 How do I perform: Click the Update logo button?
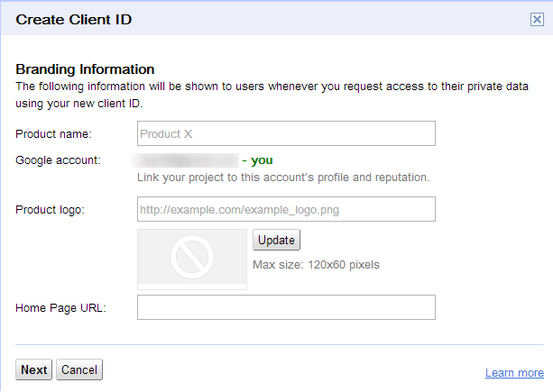pyautogui.click(x=276, y=240)
